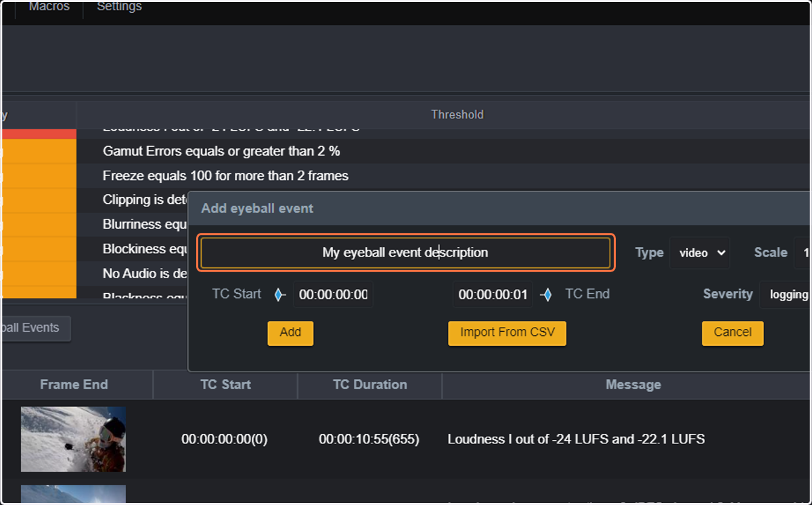Click the eyeball event description field
Image resolution: width=812 pixels, height=505 pixels.
click(405, 252)
